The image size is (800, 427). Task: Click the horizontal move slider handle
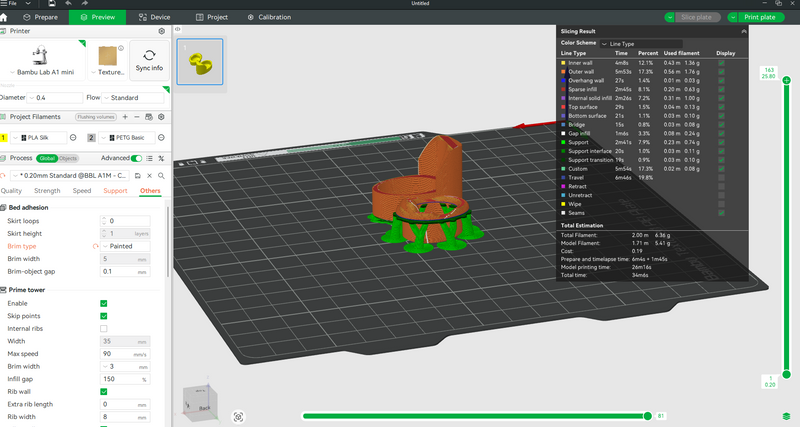coord(647,416)
